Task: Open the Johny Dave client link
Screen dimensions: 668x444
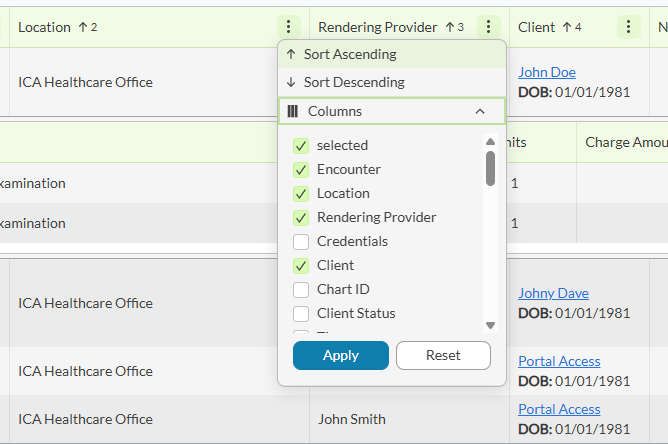Action: point(553,293)
